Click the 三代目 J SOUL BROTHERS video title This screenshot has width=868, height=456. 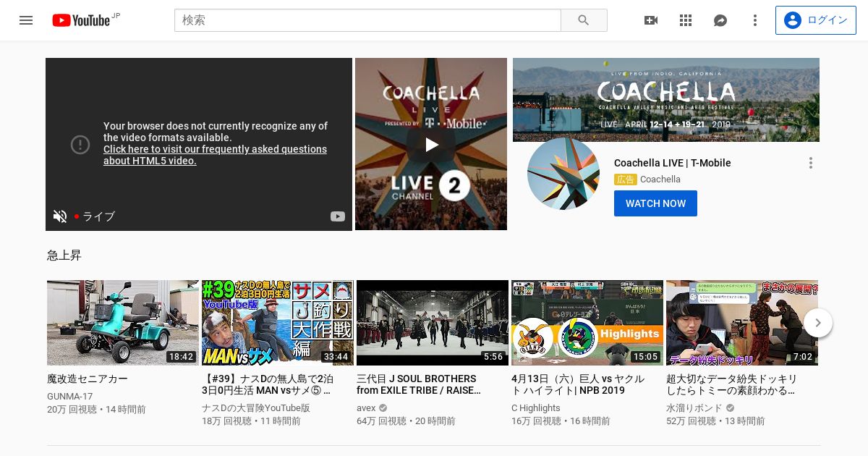pos(419,384)
